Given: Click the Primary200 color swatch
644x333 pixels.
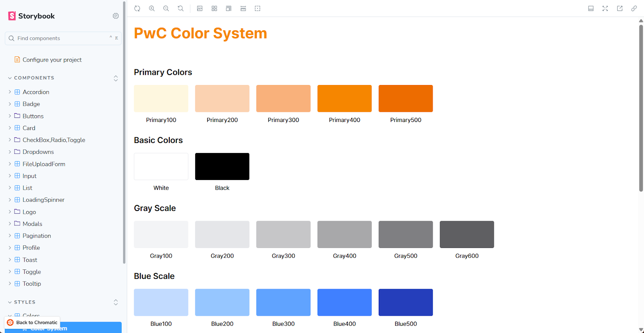Looking at the screenshot, I should (x=222, y=98).
